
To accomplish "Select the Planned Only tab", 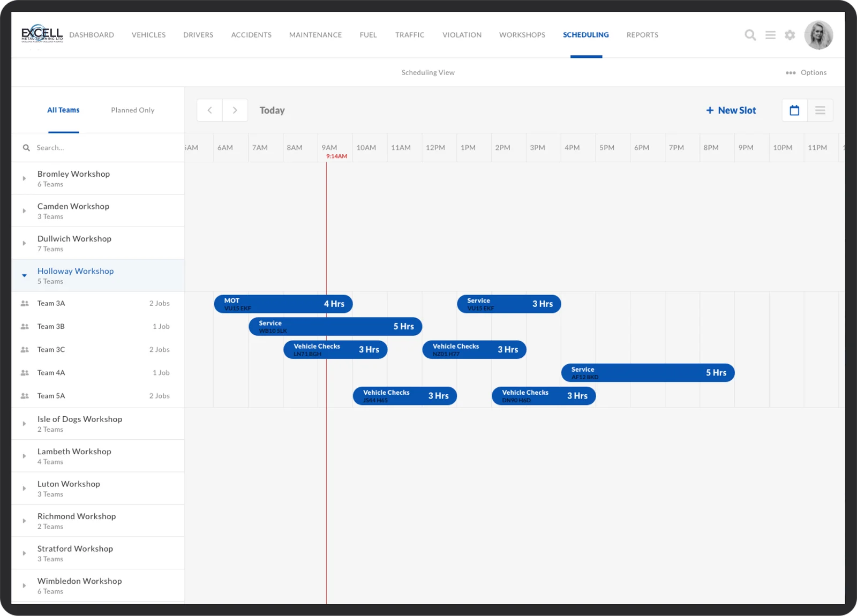I will point(133,110).
